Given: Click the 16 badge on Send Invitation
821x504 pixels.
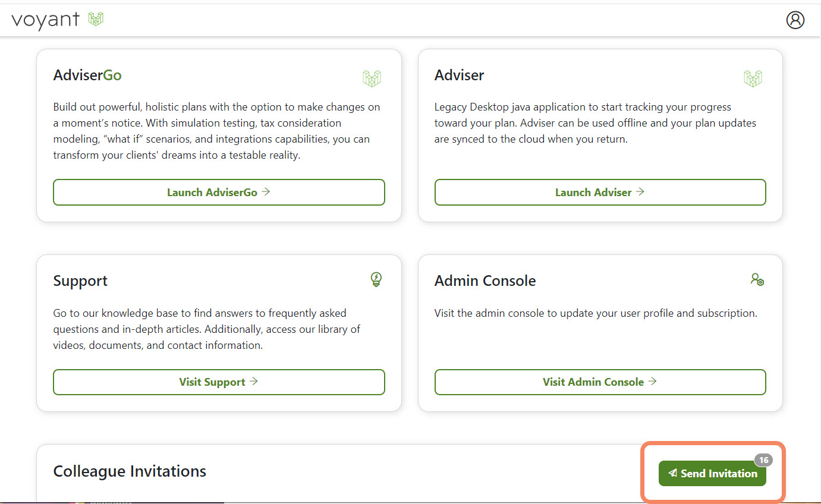Looking at the screenshot, I should click(763, 460).
